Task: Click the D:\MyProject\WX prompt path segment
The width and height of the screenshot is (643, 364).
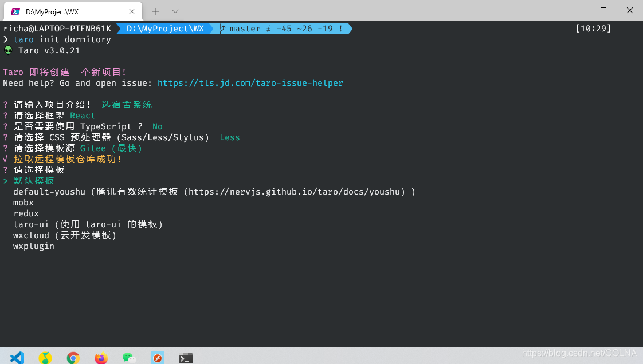Action: 165,29
